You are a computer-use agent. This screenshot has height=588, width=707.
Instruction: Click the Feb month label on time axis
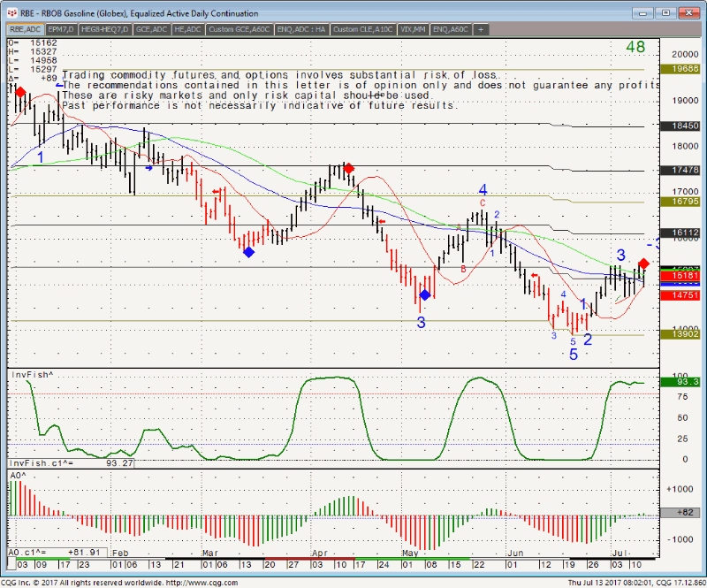[120, 553]
